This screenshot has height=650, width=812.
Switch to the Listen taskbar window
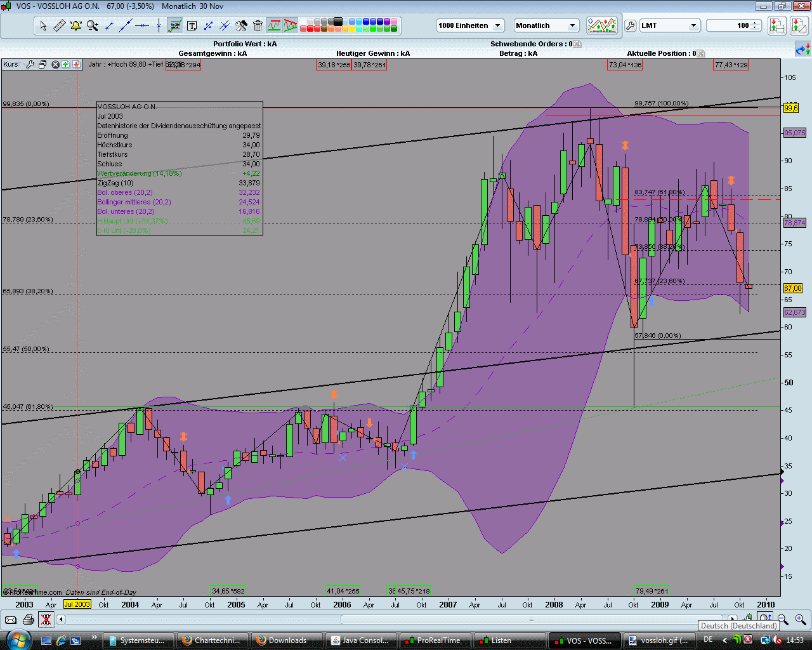click(x=509, y=640)
